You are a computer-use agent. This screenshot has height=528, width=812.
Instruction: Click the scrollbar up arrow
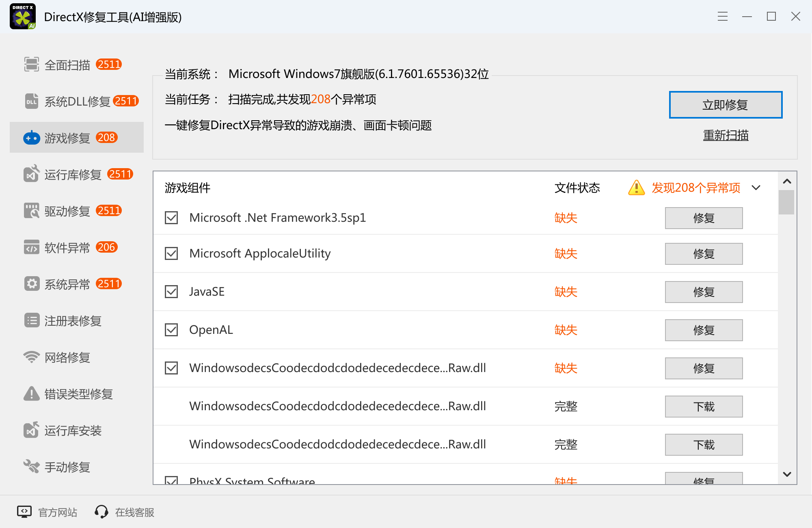(787, 182)
